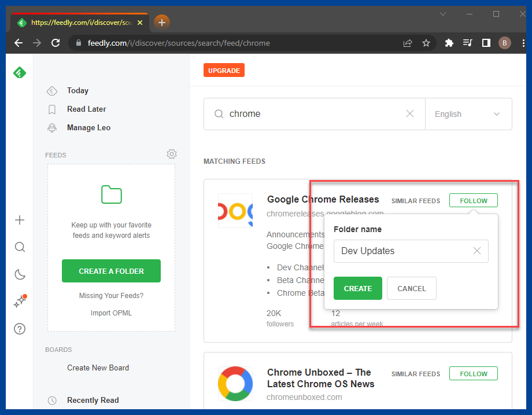Open Manage Leo
This screenshot has height=415, width=532.
(x=89, y=128)
